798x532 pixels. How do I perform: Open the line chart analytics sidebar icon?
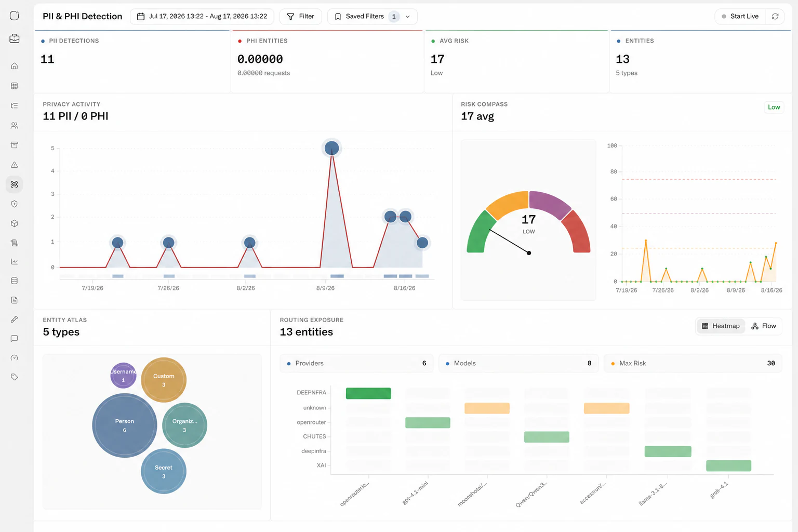coord(15,262)
